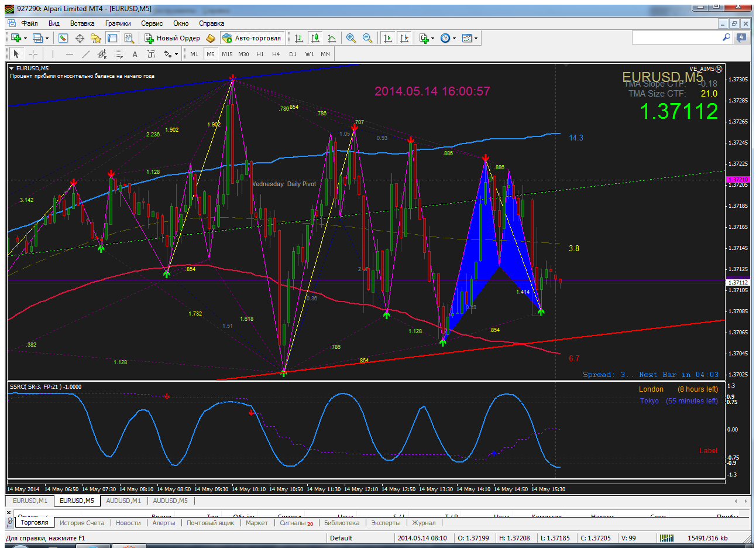Screen dimensions: 756x548
Task: Zoom in on the chart
Action: [351, 38]
